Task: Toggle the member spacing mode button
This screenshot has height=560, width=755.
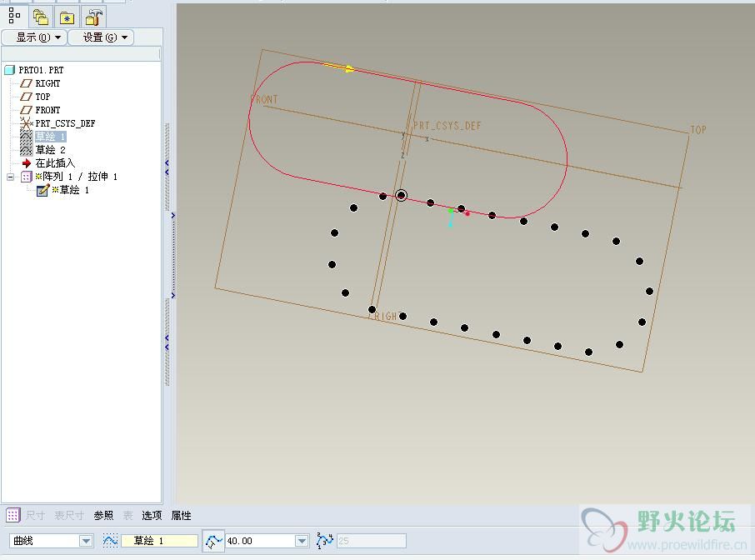Action: point(213,541)
